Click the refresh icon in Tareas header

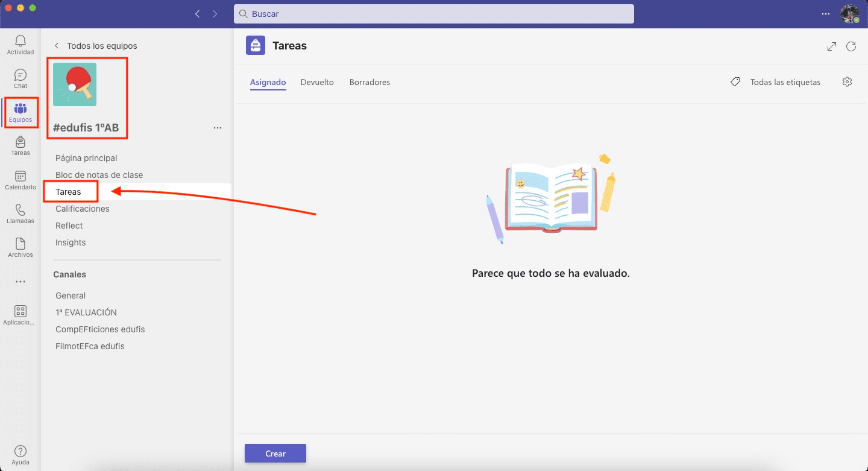tap(851, 46)
